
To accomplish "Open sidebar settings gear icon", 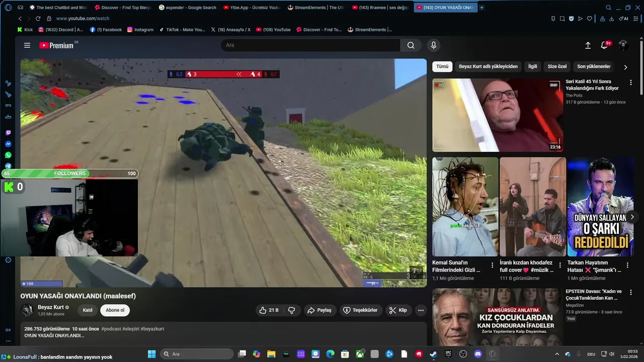I will point(8,260).
